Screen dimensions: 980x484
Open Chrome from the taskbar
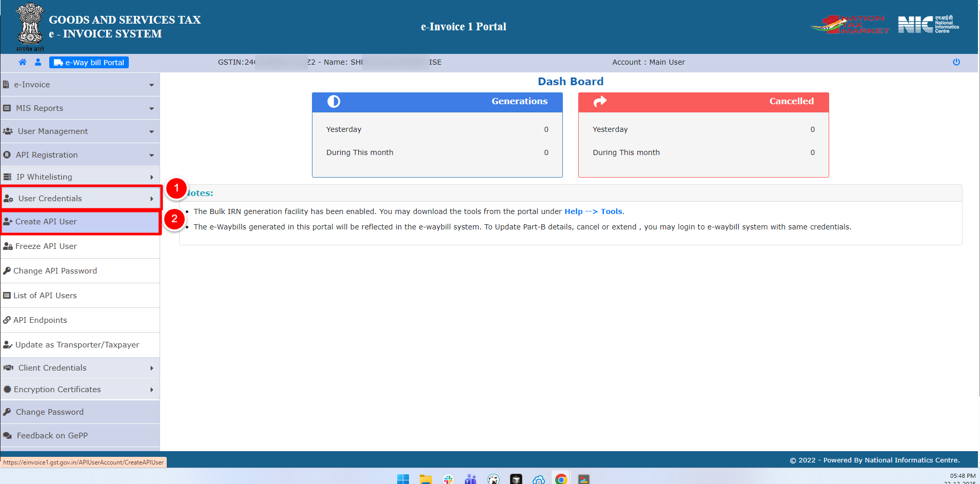pos(561,479)
